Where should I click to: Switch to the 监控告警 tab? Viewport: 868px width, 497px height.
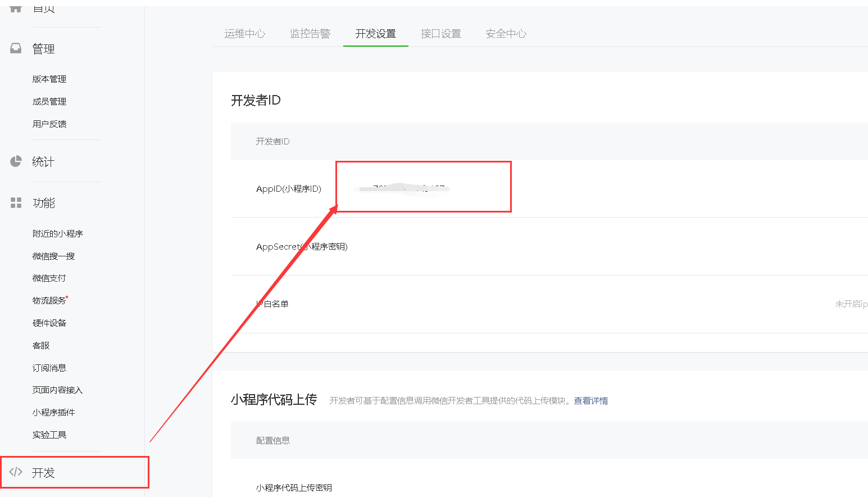point(310,34)
